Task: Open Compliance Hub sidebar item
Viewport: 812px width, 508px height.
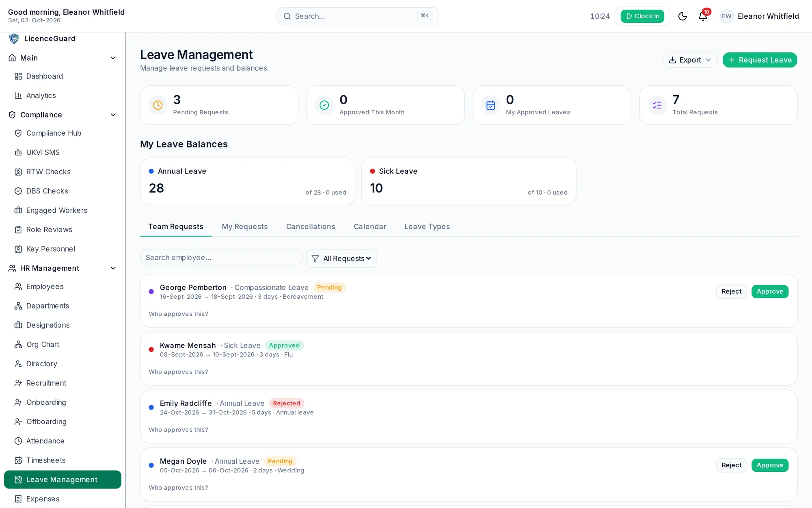Action: 63,133
